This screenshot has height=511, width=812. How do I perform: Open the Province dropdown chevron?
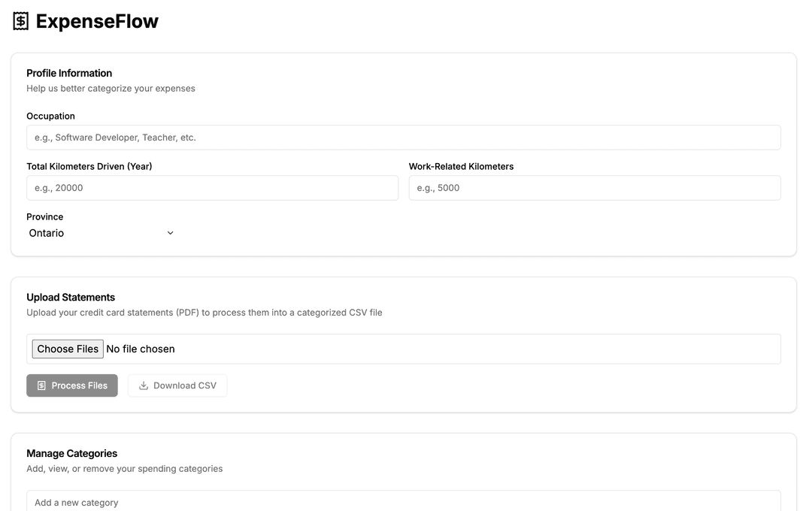(170, 233)
